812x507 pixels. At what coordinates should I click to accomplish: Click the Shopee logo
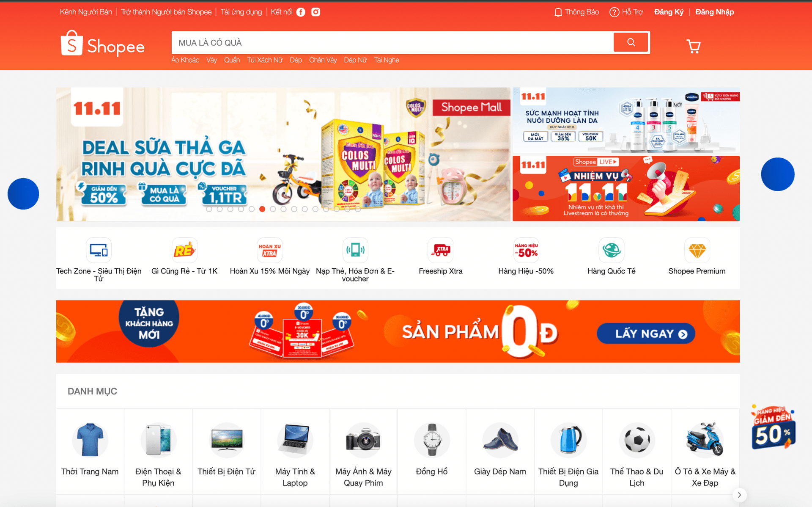click(103, 44)
